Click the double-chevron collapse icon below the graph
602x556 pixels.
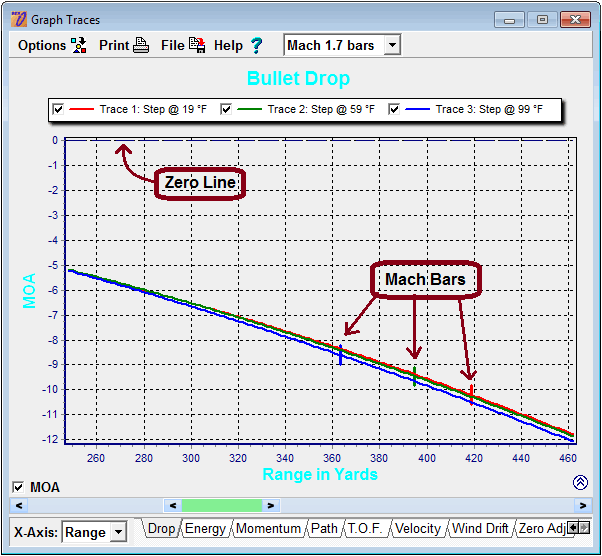pos(580,482)
